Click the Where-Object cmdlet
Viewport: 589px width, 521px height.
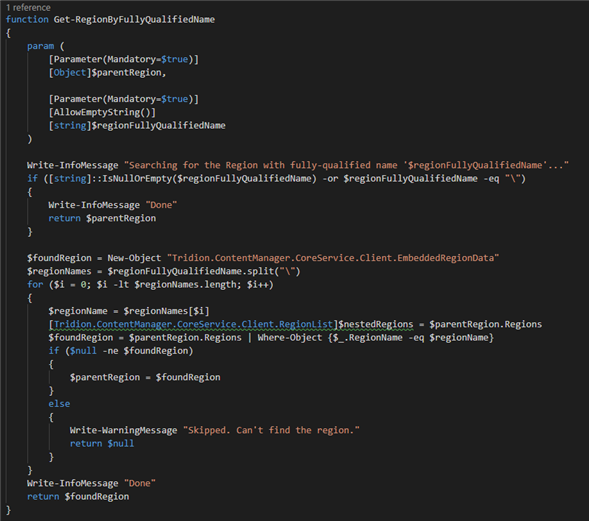point(290,337)
